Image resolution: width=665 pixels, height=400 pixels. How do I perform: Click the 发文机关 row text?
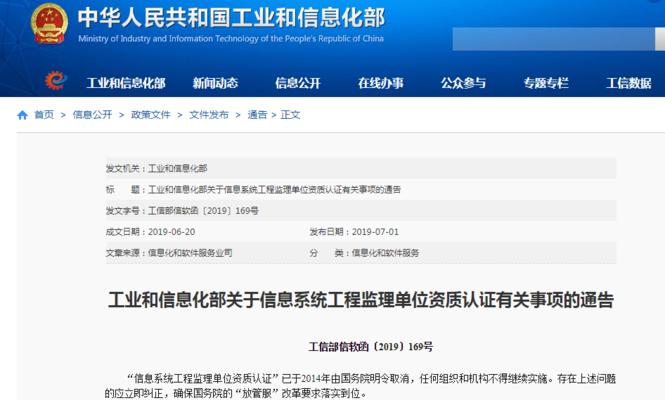156,168
